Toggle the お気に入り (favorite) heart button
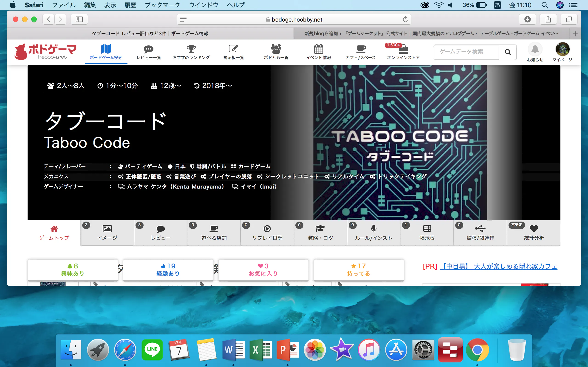 coord(263,270)
